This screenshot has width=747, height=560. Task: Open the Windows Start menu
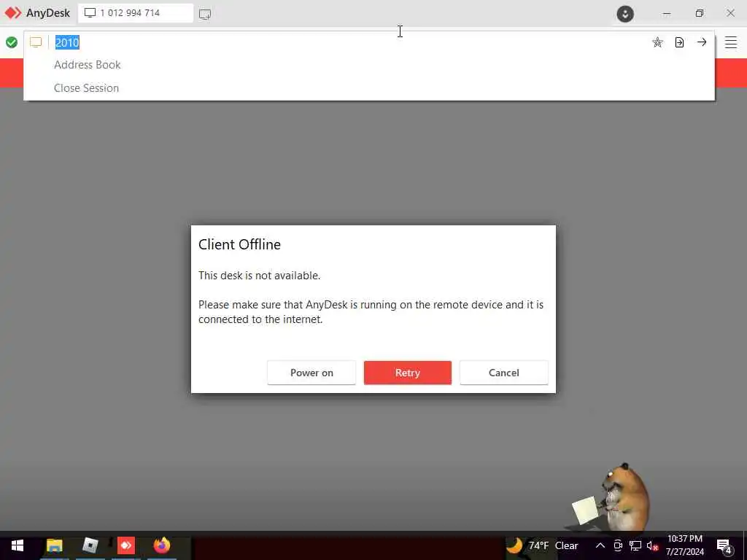pyautogui.click(x=18, y=545)
